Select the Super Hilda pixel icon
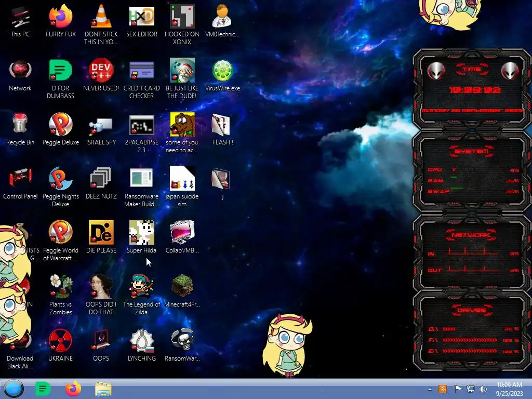Screen dimensions: 532x399 (141, 232)
